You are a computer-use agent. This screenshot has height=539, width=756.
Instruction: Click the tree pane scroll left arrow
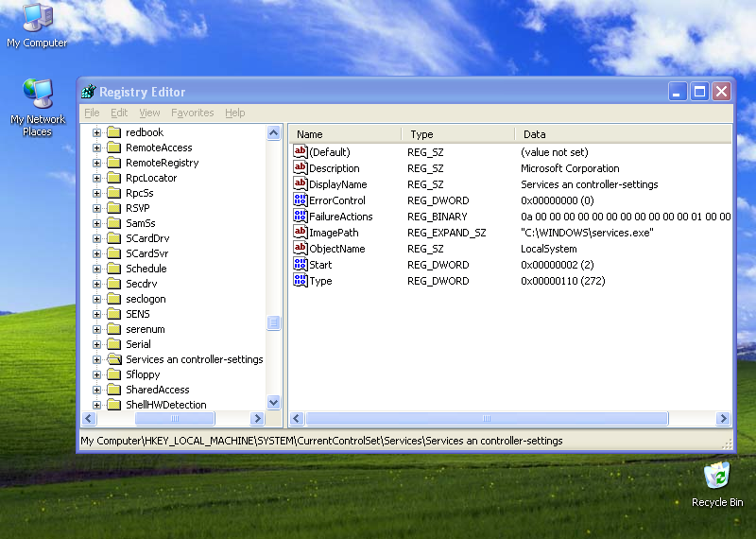point(89,418)
